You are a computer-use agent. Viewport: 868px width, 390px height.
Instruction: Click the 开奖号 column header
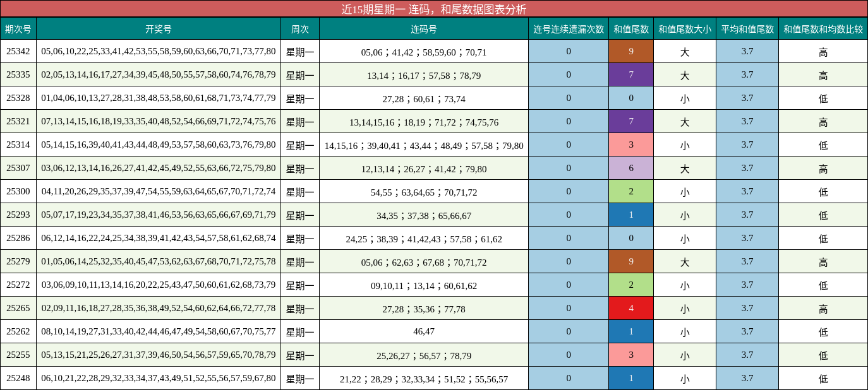coord(159,28)
